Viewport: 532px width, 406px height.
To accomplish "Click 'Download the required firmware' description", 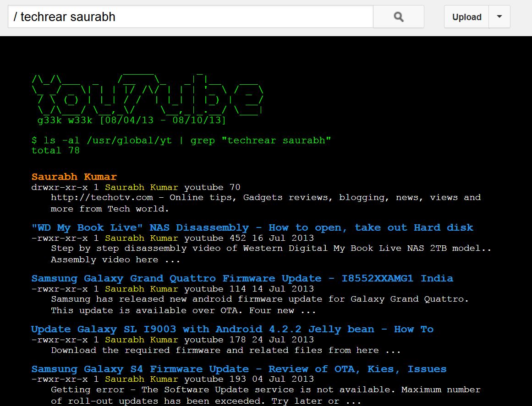I will 225,350.
